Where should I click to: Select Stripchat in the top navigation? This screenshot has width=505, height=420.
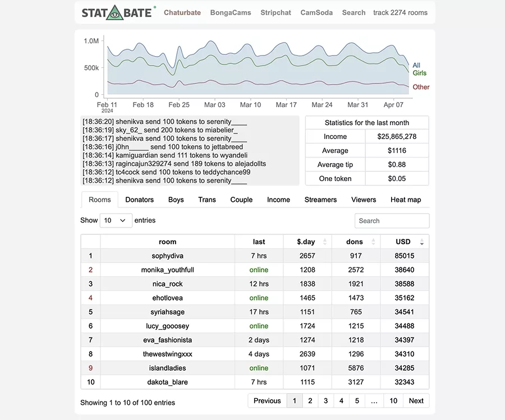click(276, 12)
